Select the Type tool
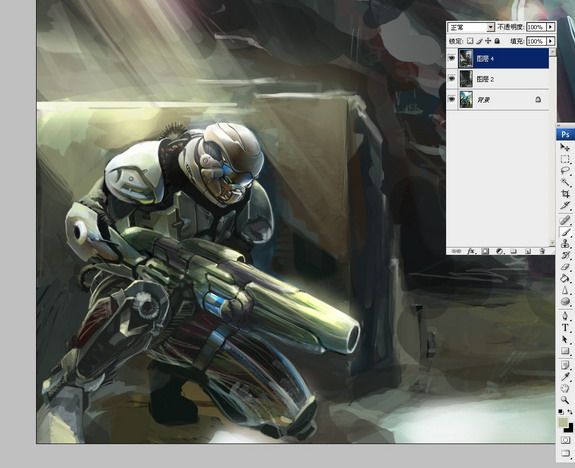The height and width of the screenshot is (468, 575). [565, 328]
